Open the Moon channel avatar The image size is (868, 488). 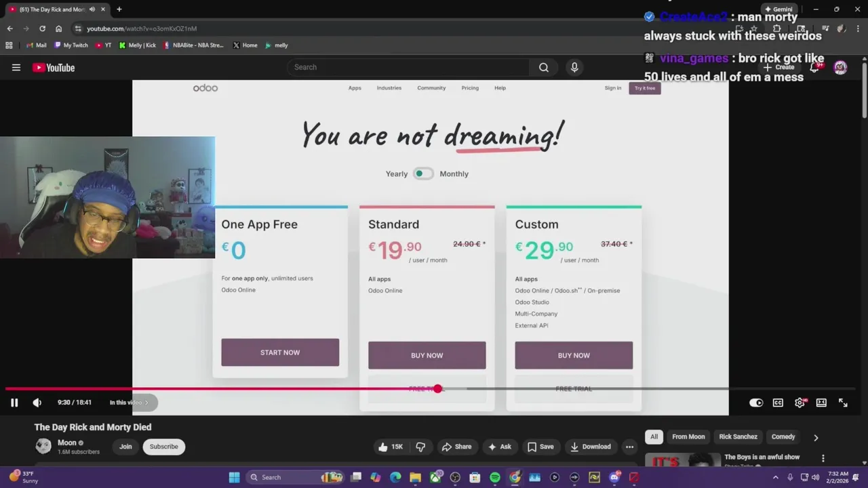pyautogui.click(x=43, y=446)
